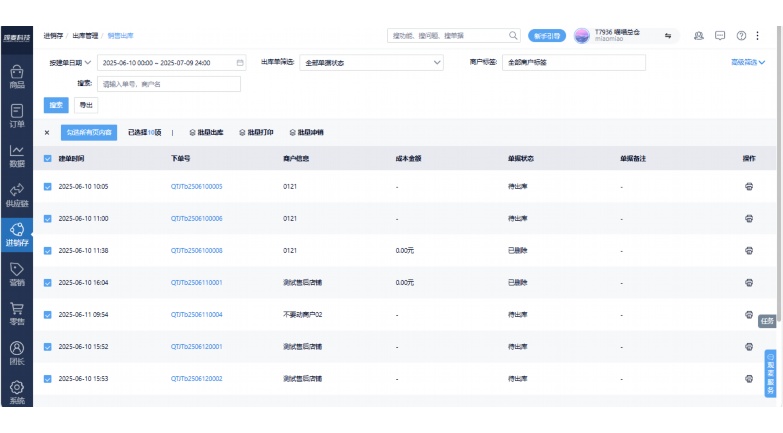783x433 pixels.
Task: Uncheck the row dated 2025-06-10 11:00
Action: [47, 218]
